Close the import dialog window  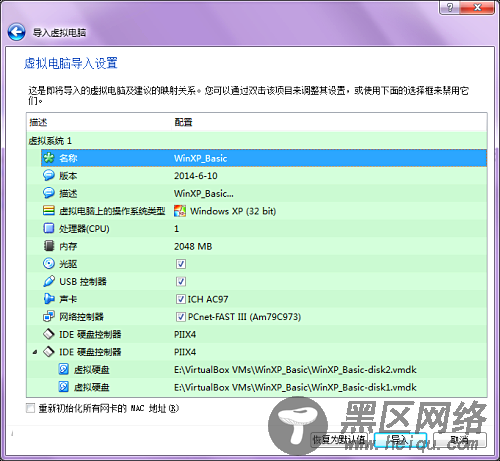[477, 7]
